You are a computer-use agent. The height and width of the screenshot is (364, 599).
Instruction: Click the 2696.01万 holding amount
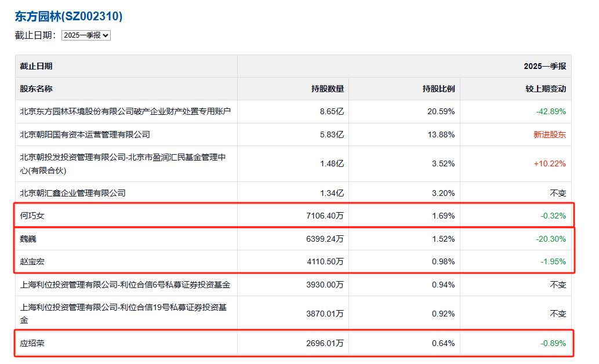click(x=325, y=343)
